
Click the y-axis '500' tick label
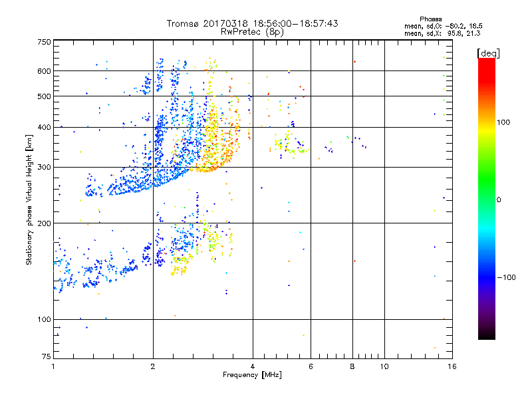pyautogui.click(x=44, y=96)
